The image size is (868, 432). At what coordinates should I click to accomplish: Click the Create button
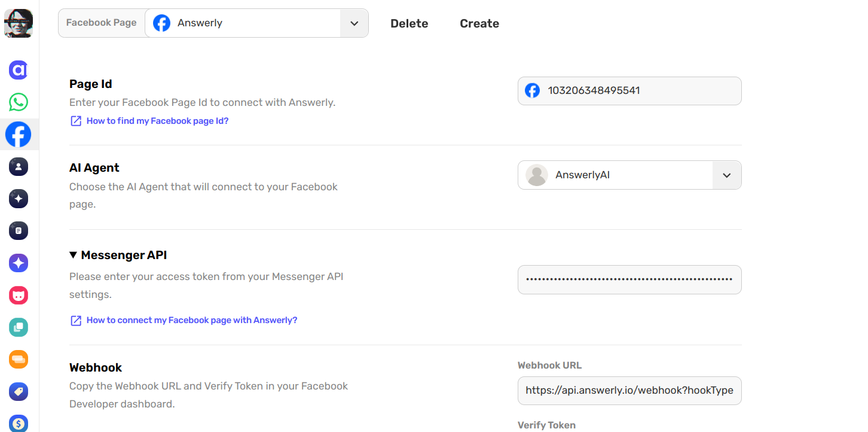coord(479,23)
